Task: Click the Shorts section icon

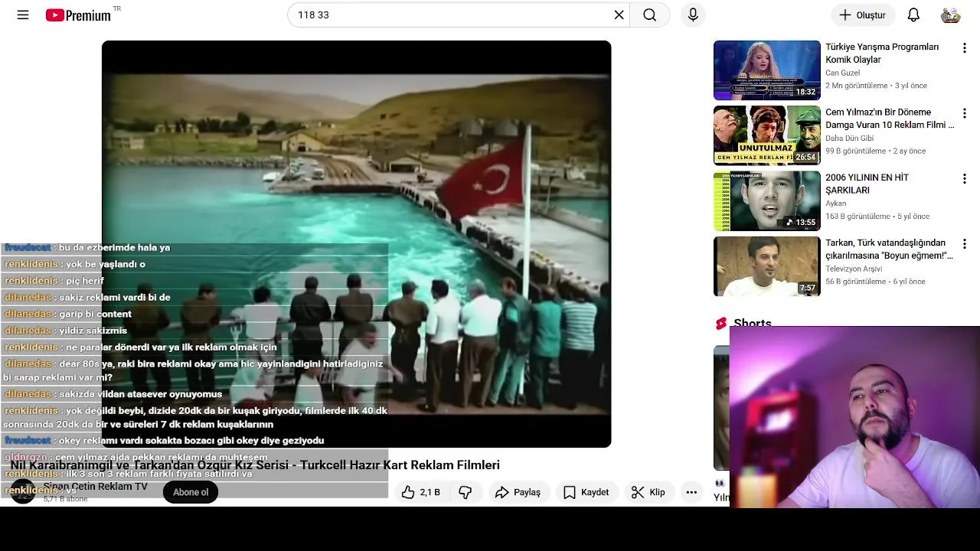Action: coord(720,324)
